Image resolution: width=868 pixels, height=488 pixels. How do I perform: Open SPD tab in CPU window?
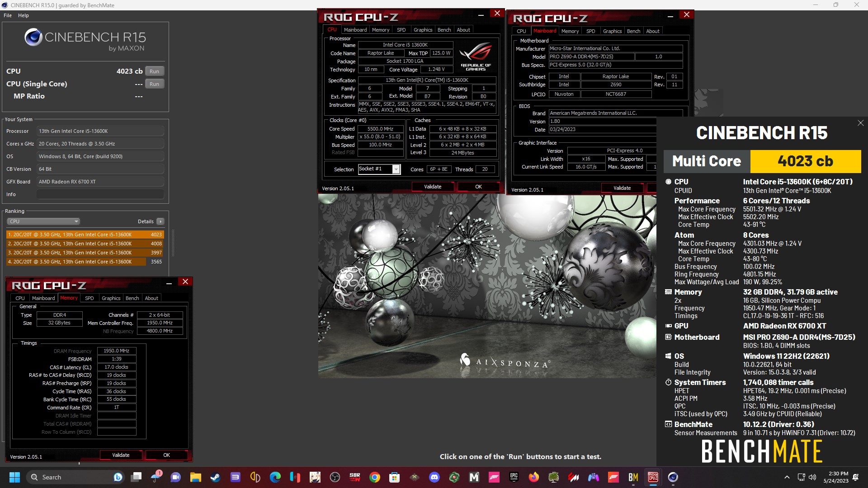(401, 30)
